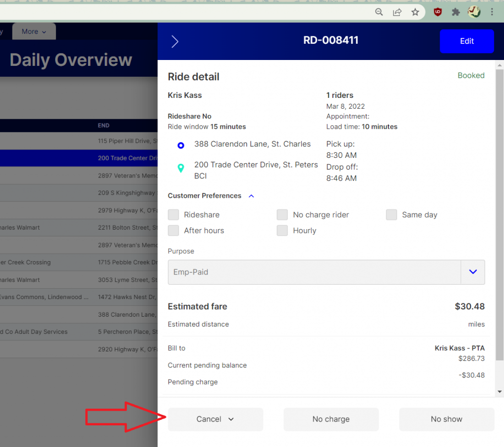Collapse the Customer Preferences section
The image size is (504, 447).
click(x=252, y=196)
